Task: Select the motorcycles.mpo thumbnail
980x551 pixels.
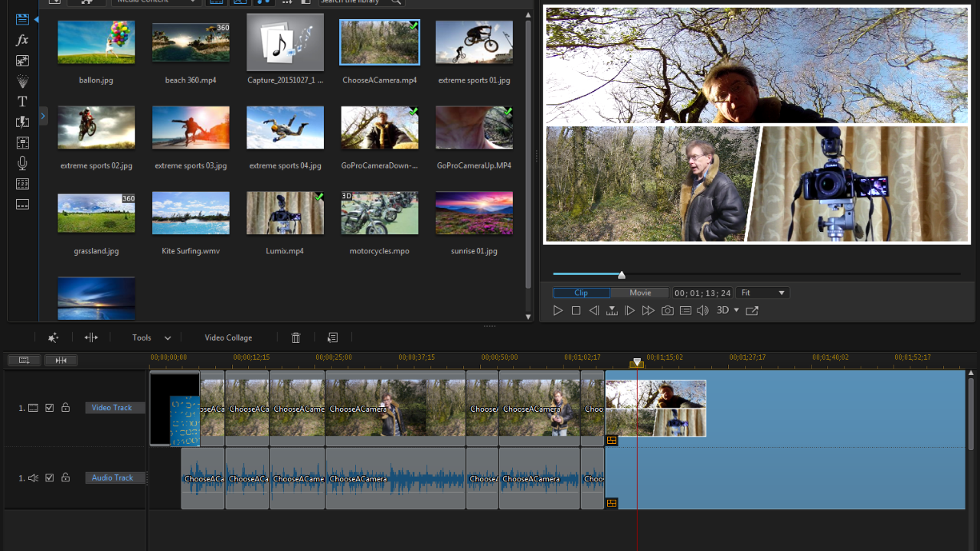Action: click(x=380, y=213)
